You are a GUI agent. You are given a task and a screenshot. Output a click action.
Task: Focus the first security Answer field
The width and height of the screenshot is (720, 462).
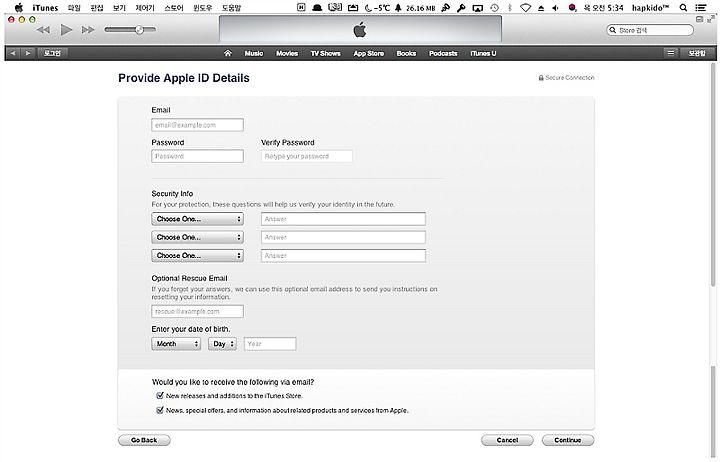click(x=343, y=219)
